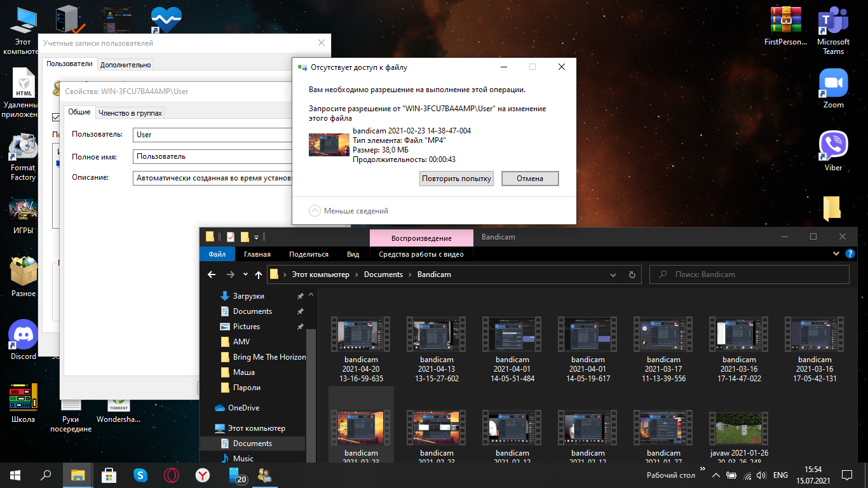The height and width of the screenshot is (488, 868).
Task: Switch to Вид ribbon tab
Action: pos(353,254)
